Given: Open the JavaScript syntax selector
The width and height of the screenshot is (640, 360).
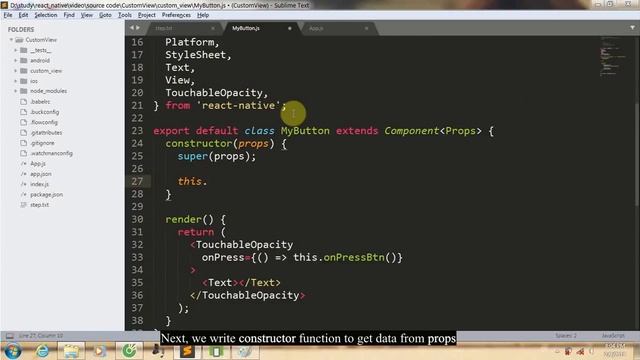Looking at the screenshot, I should [613, 336].
